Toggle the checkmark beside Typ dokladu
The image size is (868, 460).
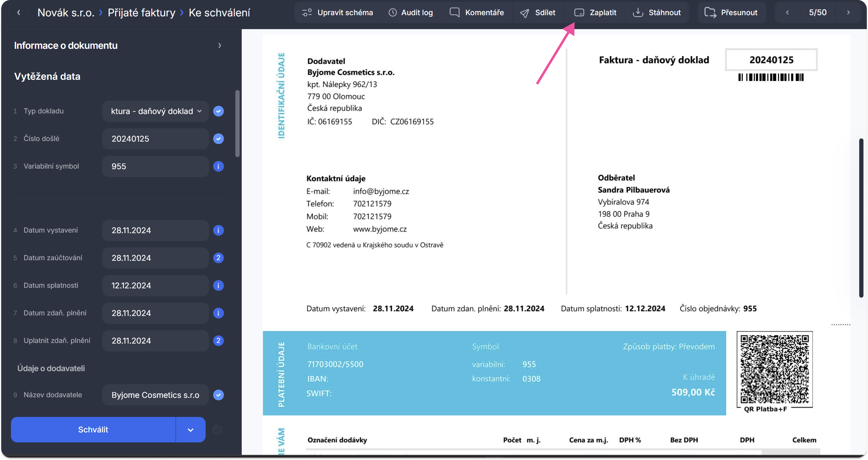coord(218,111)
